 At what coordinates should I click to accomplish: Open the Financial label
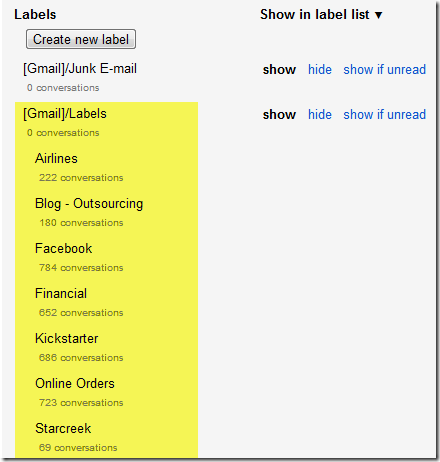[61, 293]
